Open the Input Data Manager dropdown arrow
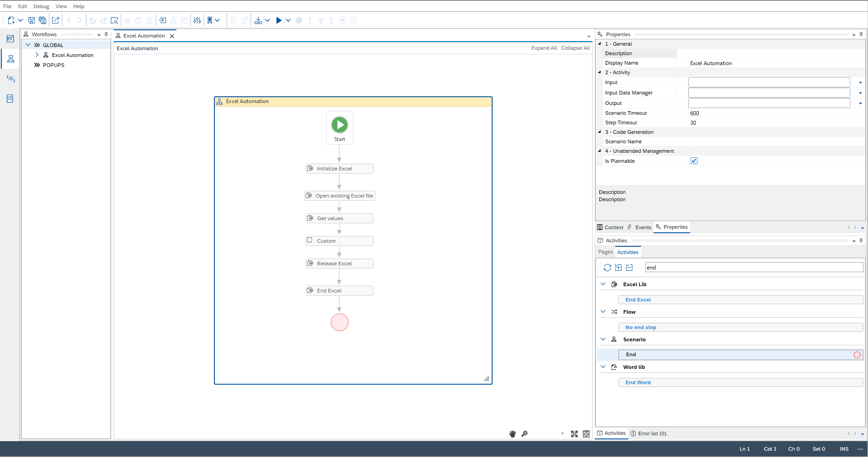868x457 pixels. (x=860, y=93)
